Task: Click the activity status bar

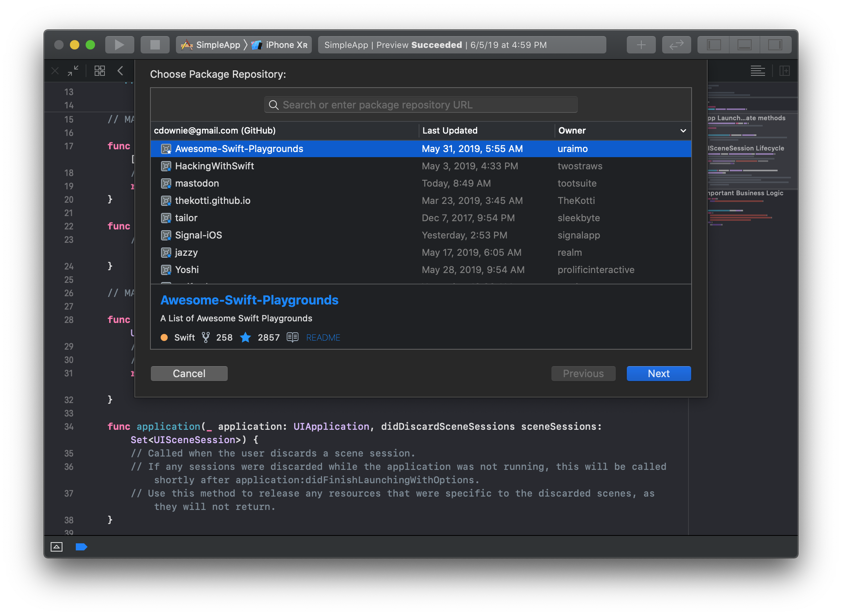Action: (462, 45)
